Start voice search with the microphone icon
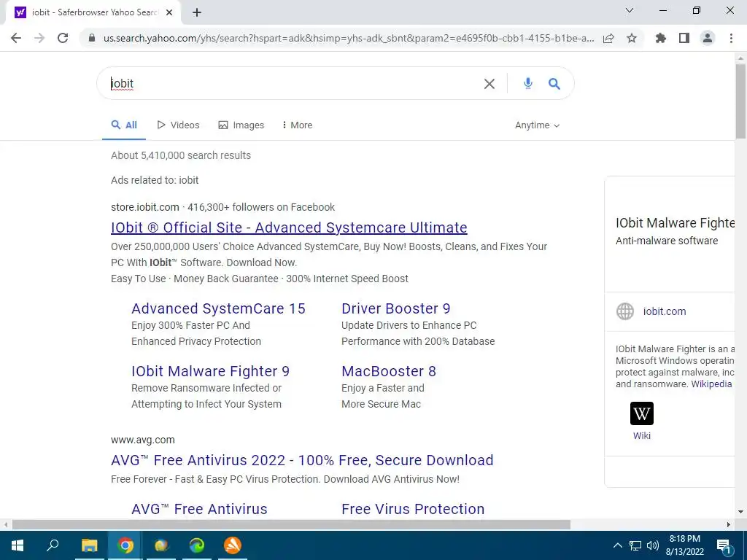This screenshot has height=560, width=747. [x=528, y=83]
